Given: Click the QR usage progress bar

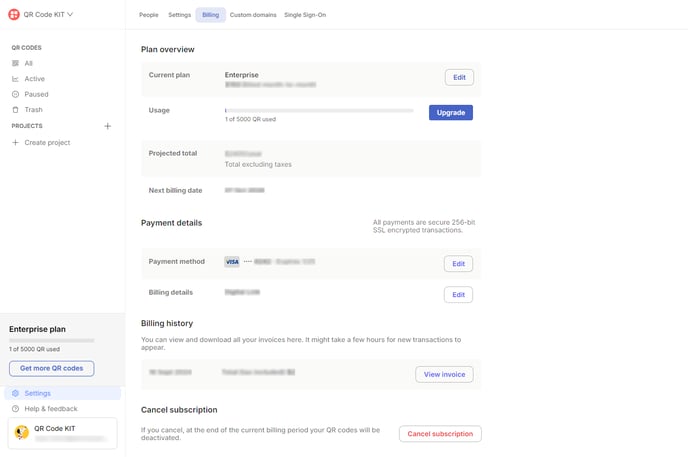Looking at the screenshot, I should coord(319,110).
